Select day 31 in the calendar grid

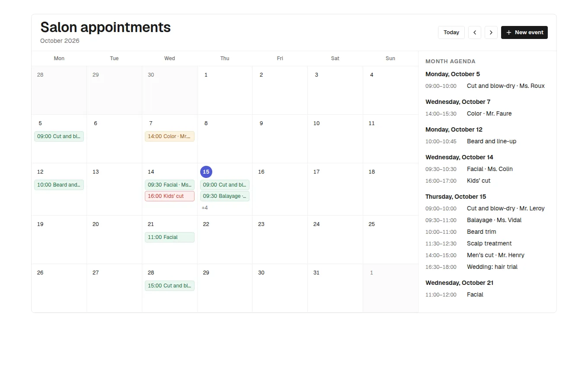point(316,273)
